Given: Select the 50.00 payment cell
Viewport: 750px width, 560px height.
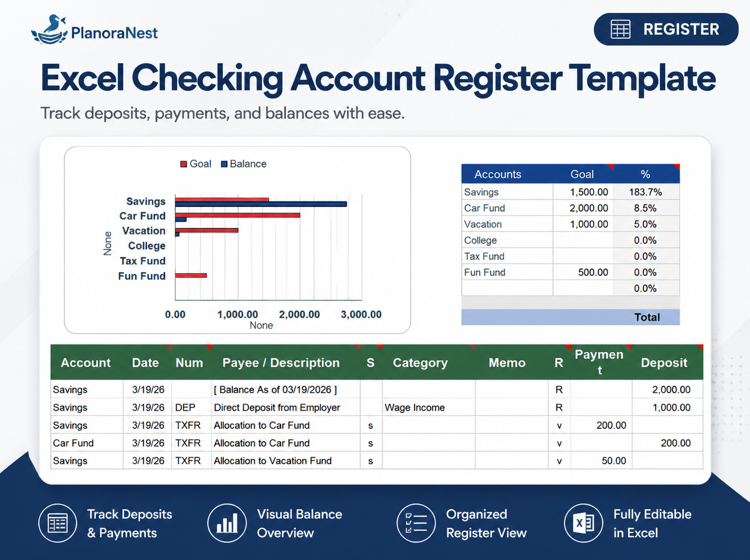Looking at the screenshot, I should coord(601,460).
